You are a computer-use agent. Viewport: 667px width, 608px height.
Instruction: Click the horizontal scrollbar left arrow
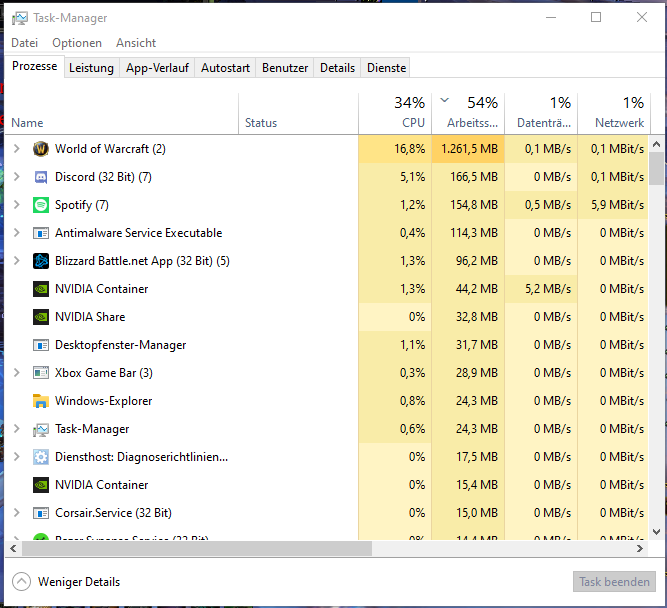click(13, 548)
